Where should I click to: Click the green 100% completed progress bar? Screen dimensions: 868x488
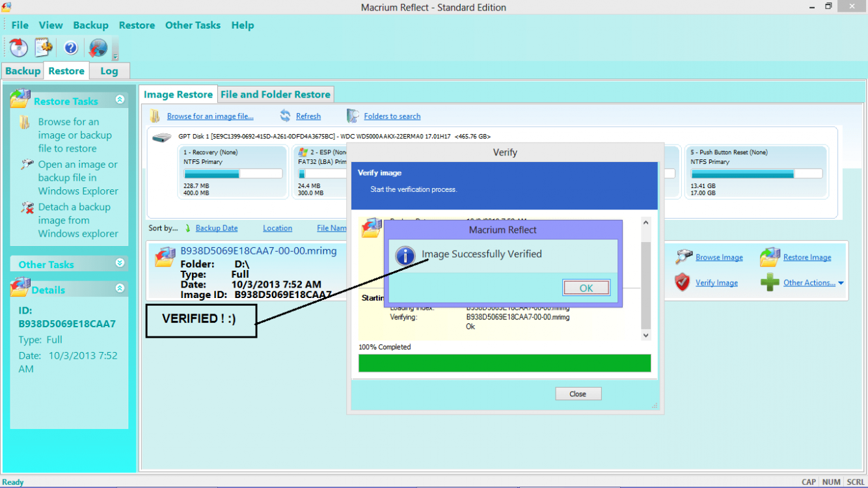(504, 363)
